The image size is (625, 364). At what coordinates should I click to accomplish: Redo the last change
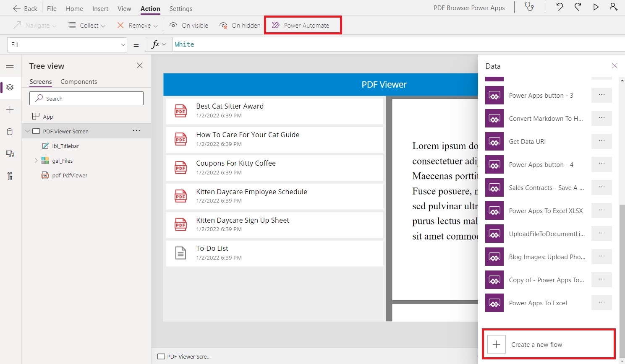578,7
